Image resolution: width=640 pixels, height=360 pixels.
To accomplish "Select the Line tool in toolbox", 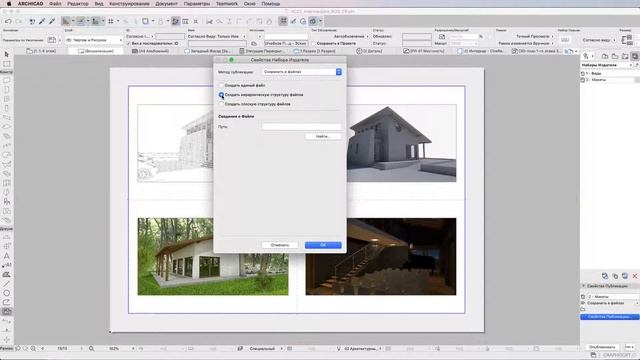I will click(7, 284).
